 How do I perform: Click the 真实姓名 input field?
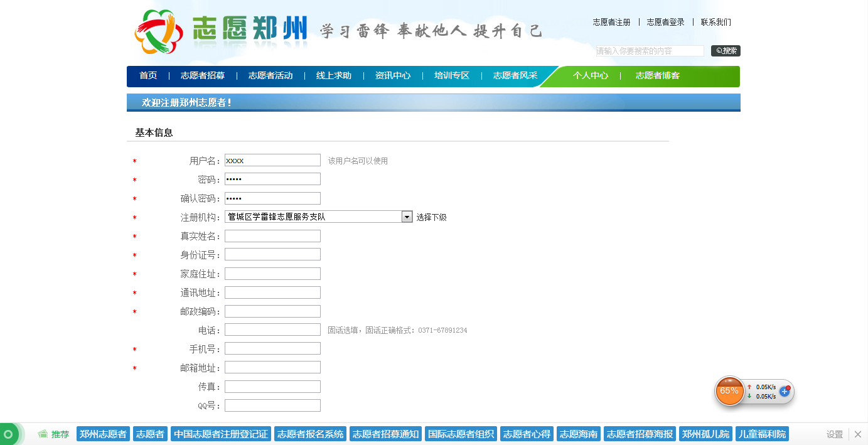pos(272,236)
